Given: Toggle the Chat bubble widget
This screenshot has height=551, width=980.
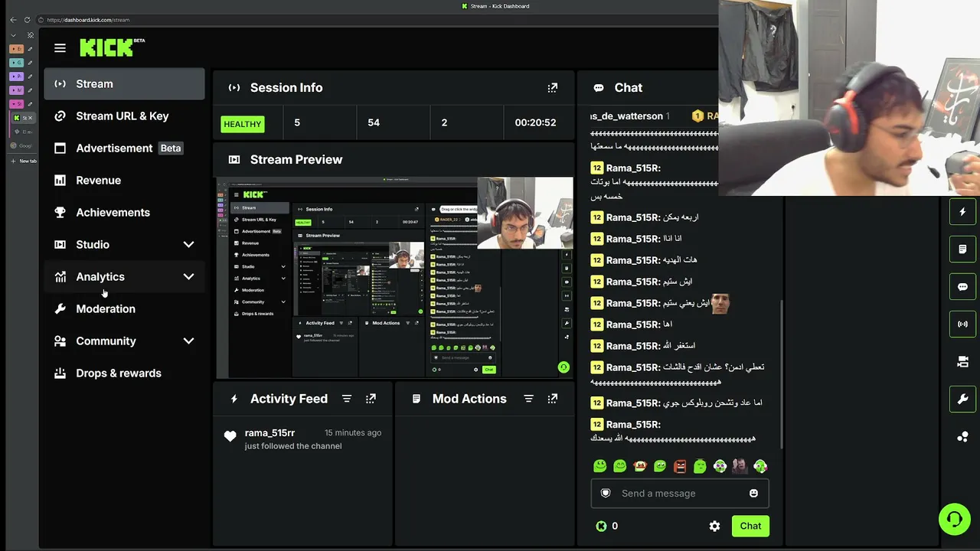Looking at the screenshot, I should tap(962, 287).
